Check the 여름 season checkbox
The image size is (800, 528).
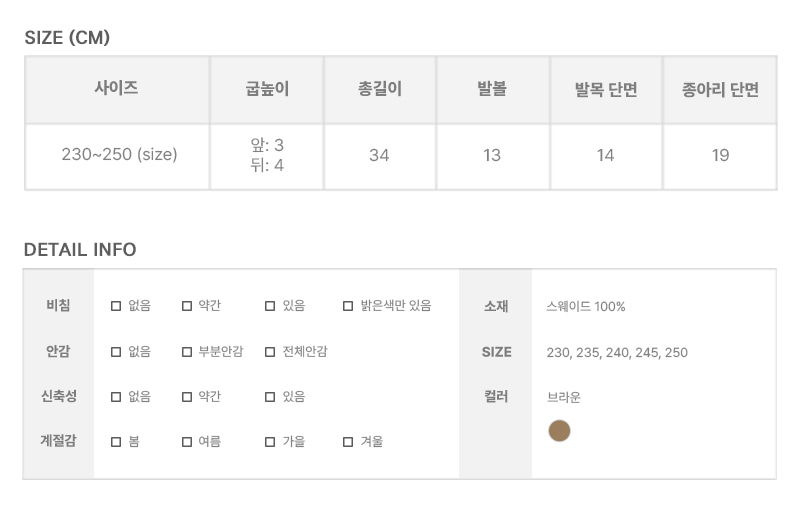tap(187, 441)
